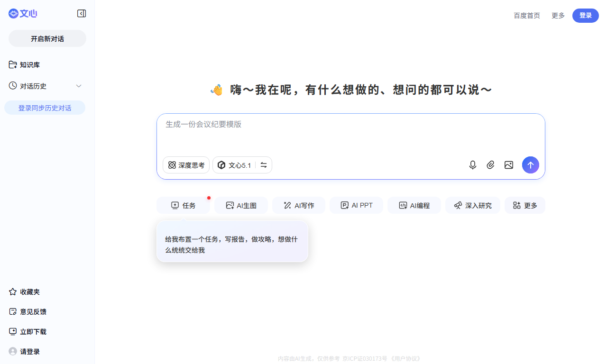This screenshot has width=607, height=364.
Task: Click the 立即下载 download icon
Action: [x=13, y=332]
